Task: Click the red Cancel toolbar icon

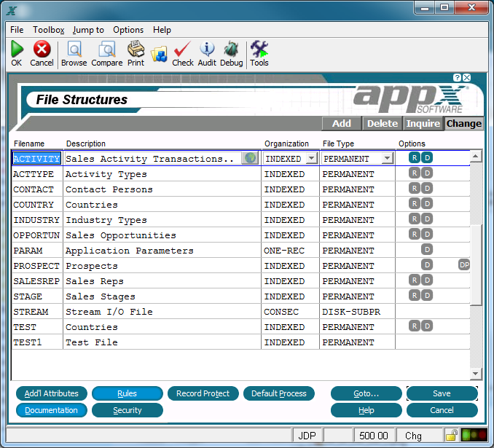Action: [x=42, y=49]
